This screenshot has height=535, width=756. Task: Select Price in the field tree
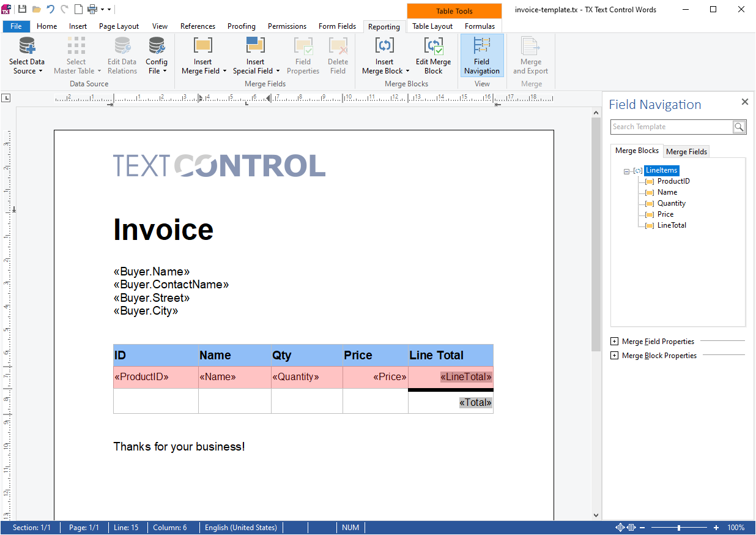(x=665, y=214)
